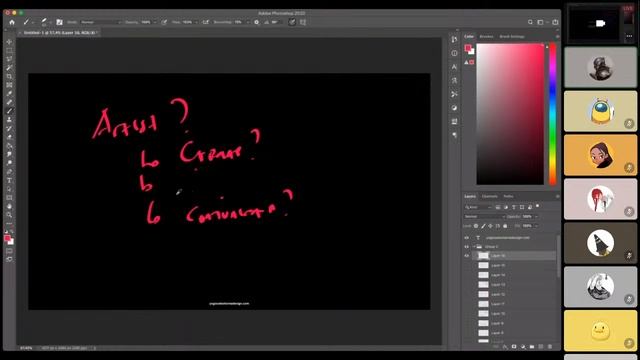The height and width of the screenshot is (360, 640).
Task: Toggle the Brush Settings panel button
Action: 60,22
